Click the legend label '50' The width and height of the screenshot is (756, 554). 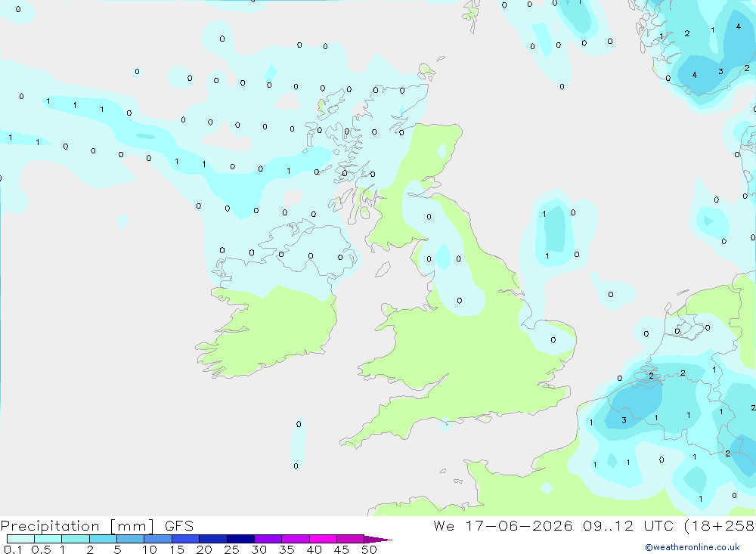click(x=370, y=549)
